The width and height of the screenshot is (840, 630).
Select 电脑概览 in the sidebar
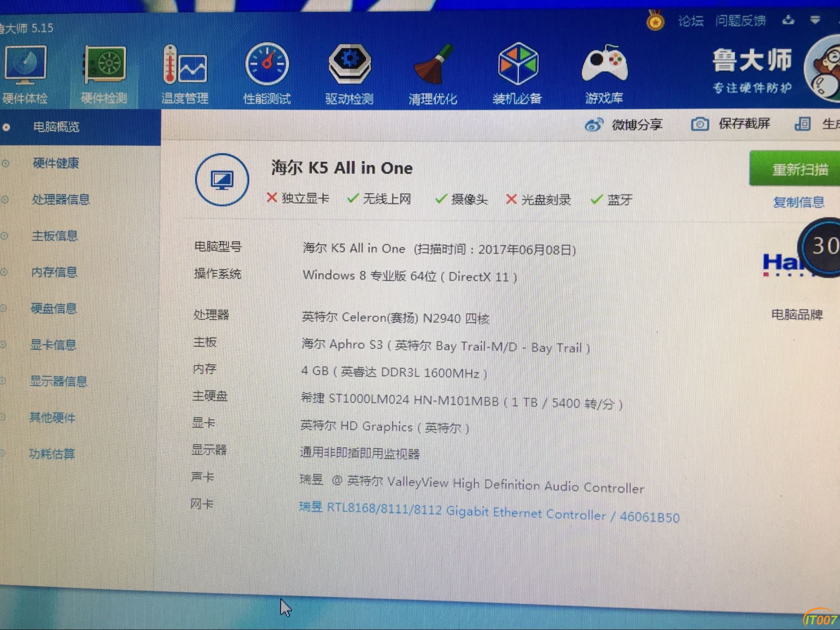[56, 127]
